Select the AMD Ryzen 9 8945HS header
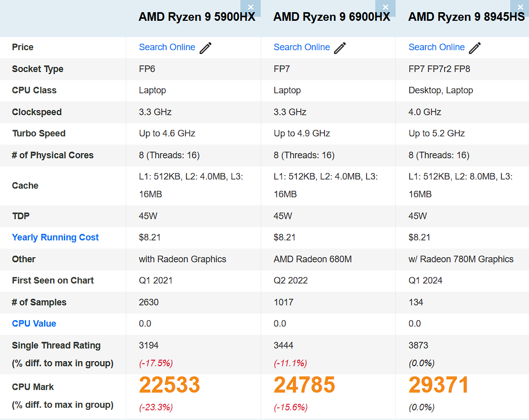This screenshot has height=420, width=529. click(467, 17)
